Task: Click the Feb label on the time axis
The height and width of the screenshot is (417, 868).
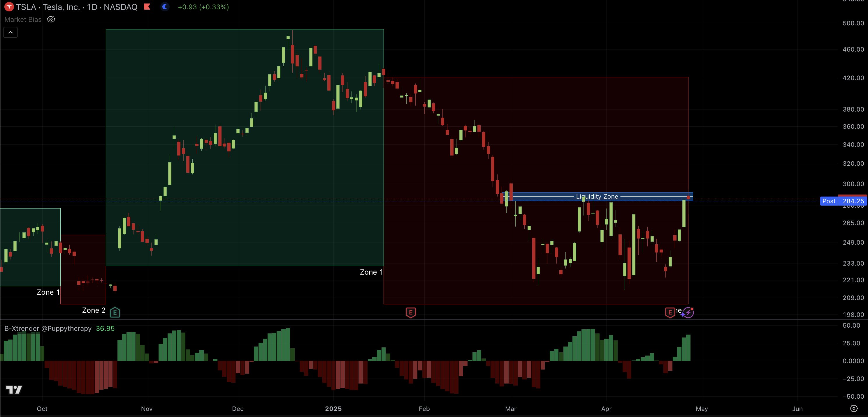Action: (424, 409)
